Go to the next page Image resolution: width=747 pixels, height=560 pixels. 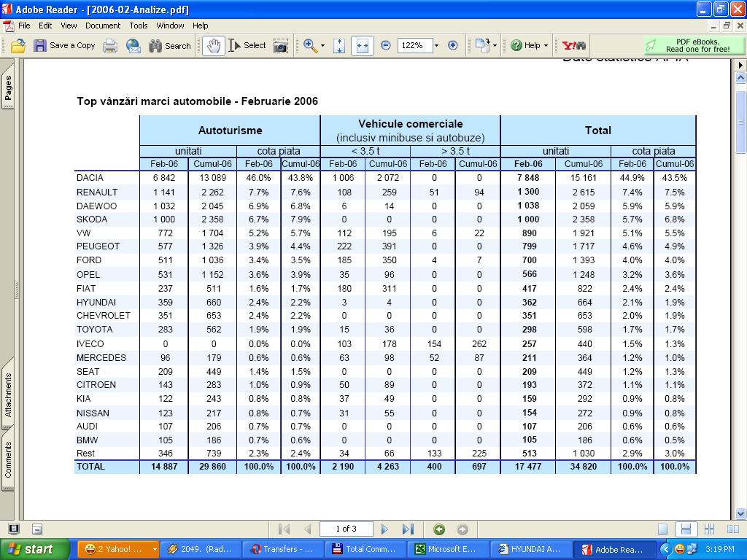[x=384, y=529]
